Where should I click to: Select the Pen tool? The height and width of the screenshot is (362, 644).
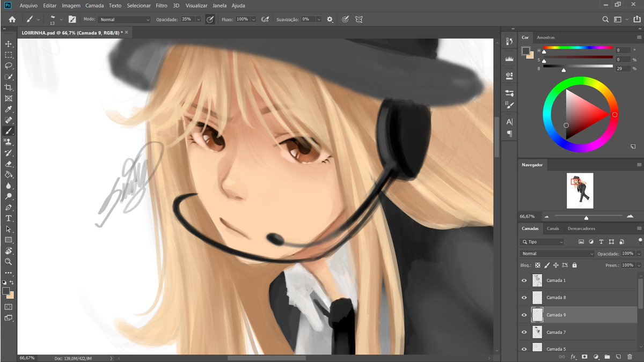[x=9, y=208]
